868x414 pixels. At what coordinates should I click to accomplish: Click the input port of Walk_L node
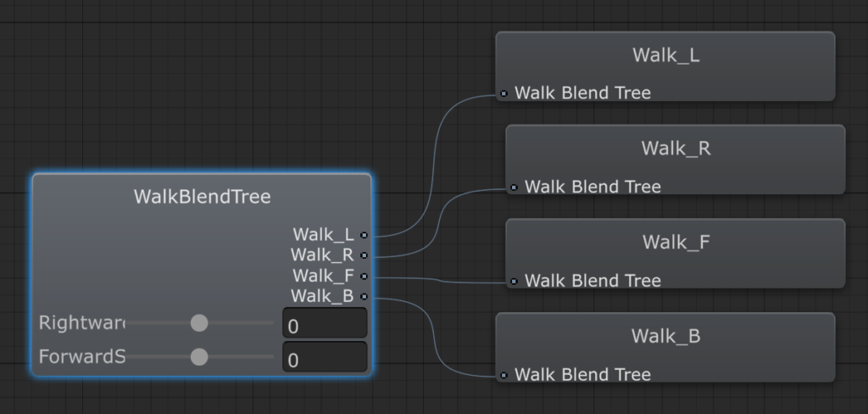point(504,93)
